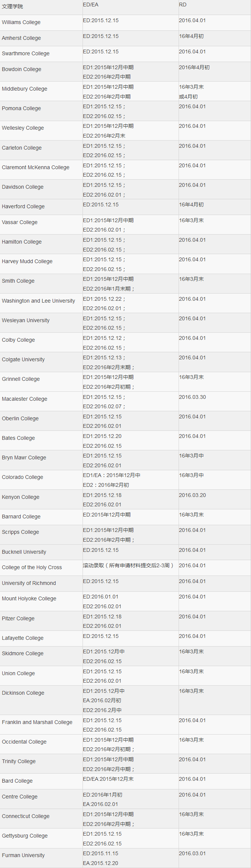
Task: Select the Pomona College cell
Action: (21, 108)
